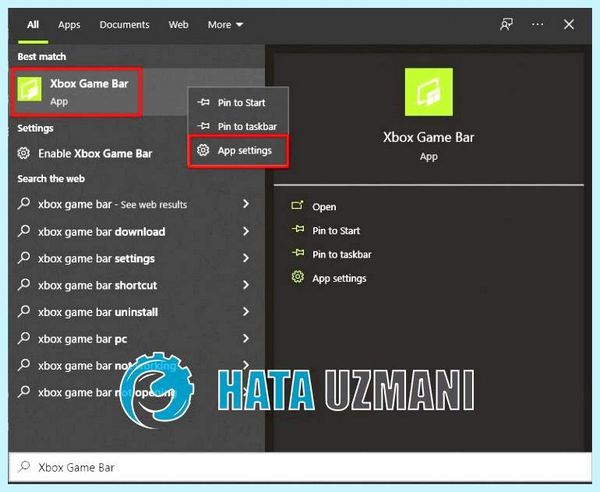This screenshot has width=600, height=492.
Task: Click Open in the right pane
Action: pyautogui.click(x=324, y=207)
